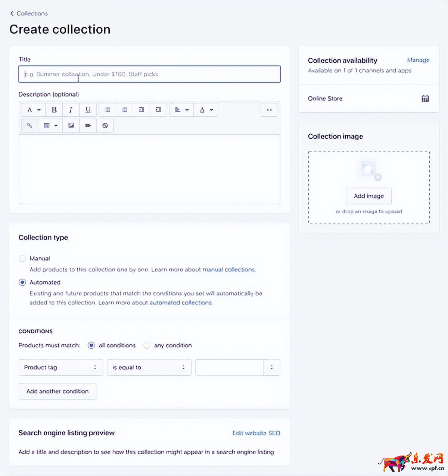Expand the text alignment dropdown
The height and width of the screenshot is (476, 448).
(x=181, y=110)
